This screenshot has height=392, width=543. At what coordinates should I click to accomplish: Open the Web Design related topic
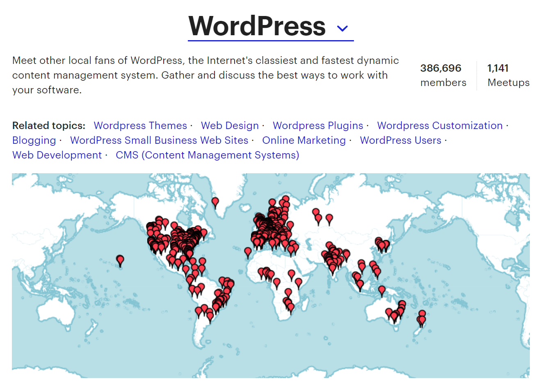tap(230, 126)
